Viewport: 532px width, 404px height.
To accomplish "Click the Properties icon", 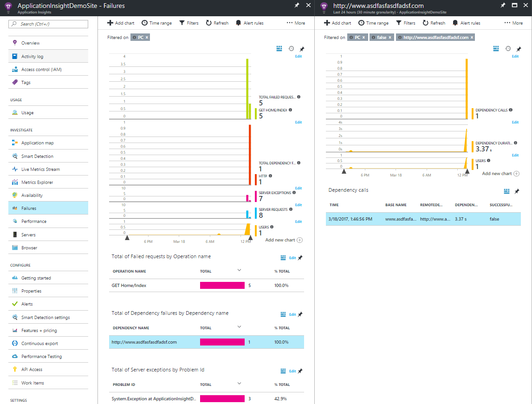I will [x=14, y=291].
